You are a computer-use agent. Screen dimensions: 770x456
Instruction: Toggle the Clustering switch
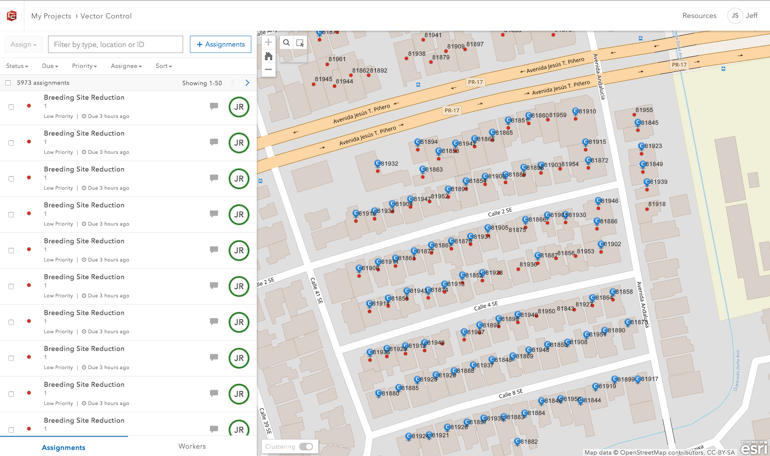[x=306, y=447]
